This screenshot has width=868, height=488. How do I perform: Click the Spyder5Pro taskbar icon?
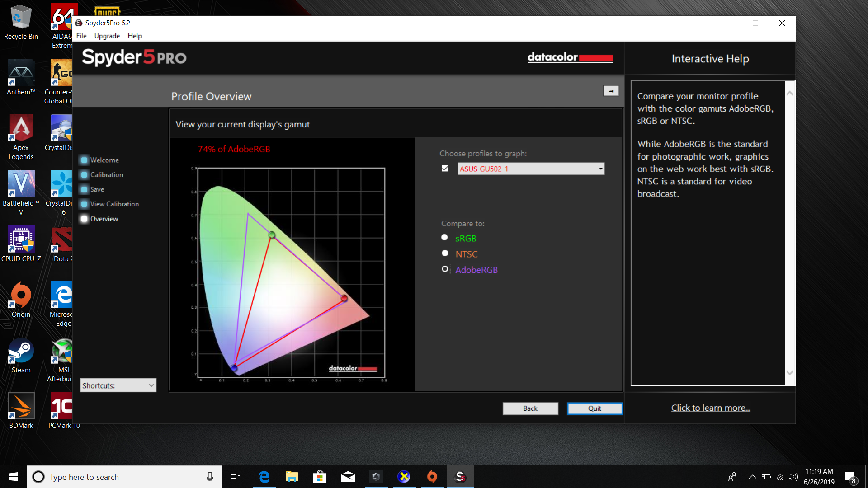click(x=460, y=477)
